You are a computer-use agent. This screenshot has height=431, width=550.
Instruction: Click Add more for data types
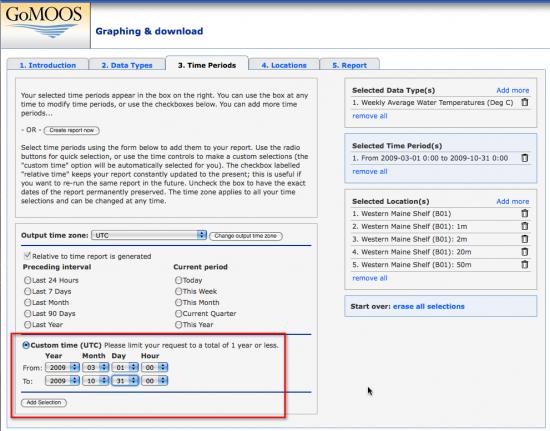(x=512, y=90)
